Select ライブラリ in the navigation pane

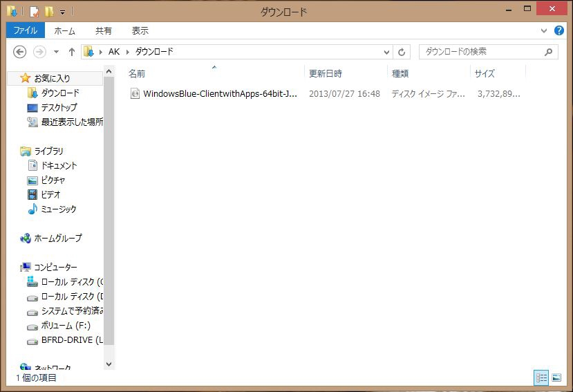click(x=48, y=151)
